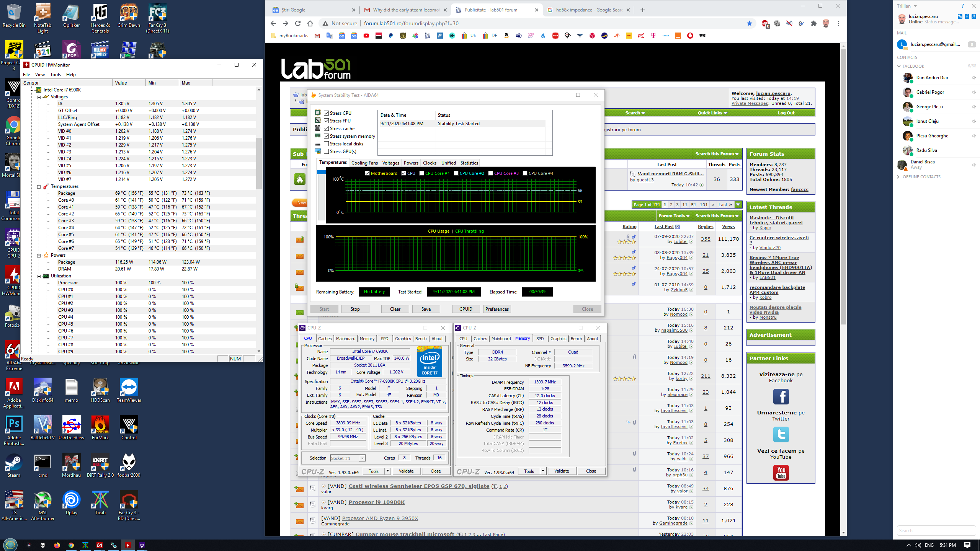Open lab501 Twitter partner link icon
The image size is (980, 551).
point(781,435)
